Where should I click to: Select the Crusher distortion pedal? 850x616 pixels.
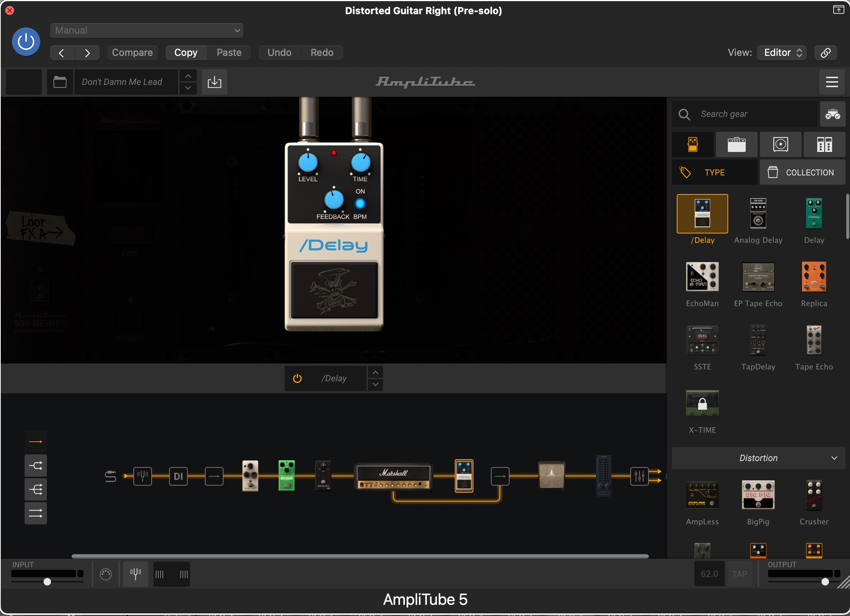point(814,495)
